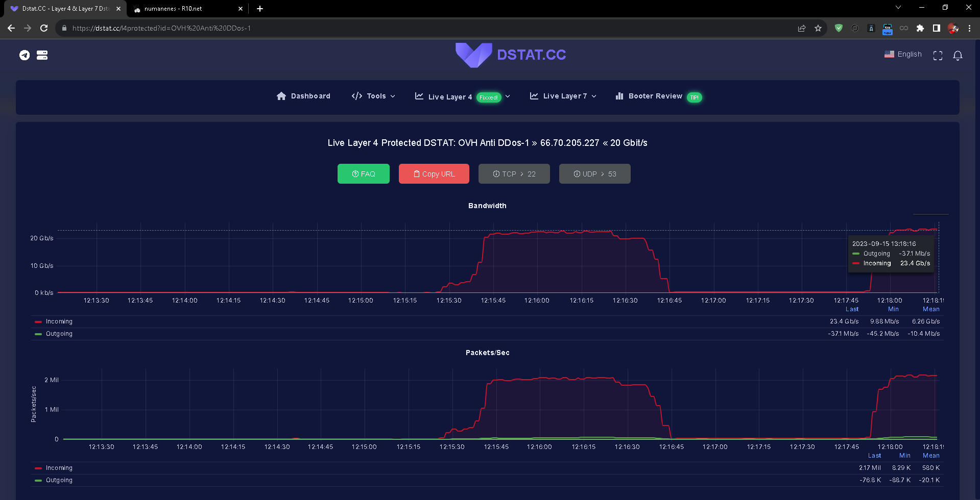Sort Bandwidth legend by Min column
Screen dimensions: 980x500
[893, 309]
